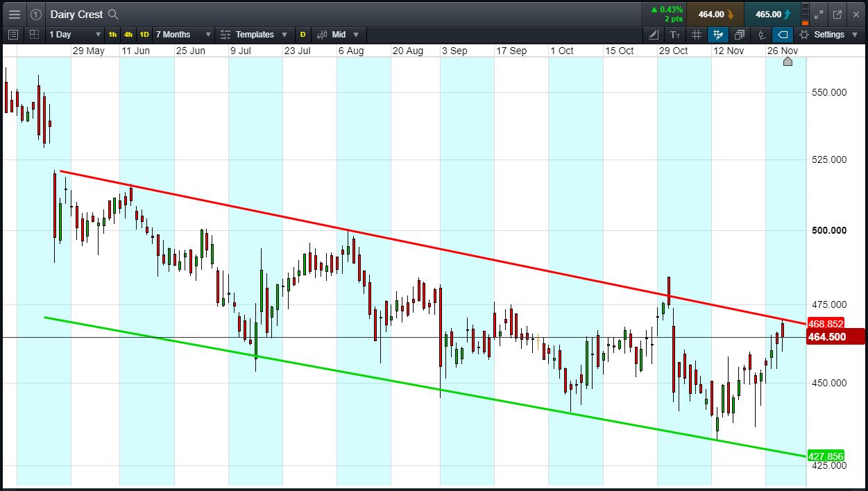
Task: Select the 1D quick interval button
Action: pos(144,34)
